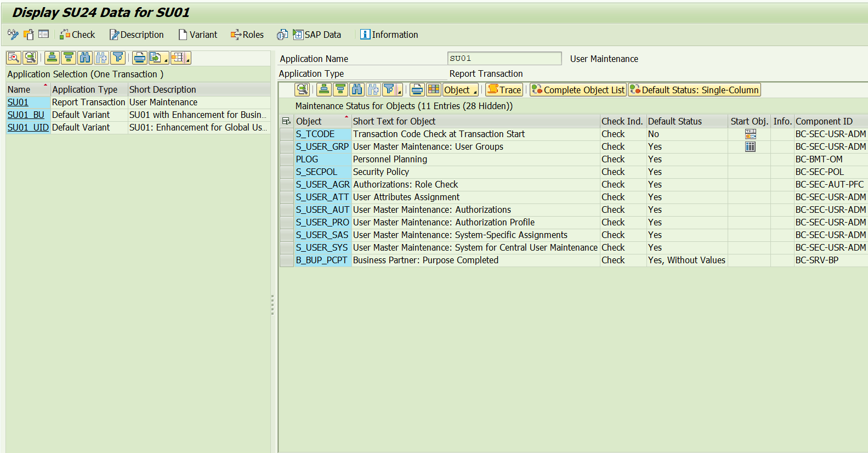
Task: Click the Default Status column header
Action: (687, 121)
